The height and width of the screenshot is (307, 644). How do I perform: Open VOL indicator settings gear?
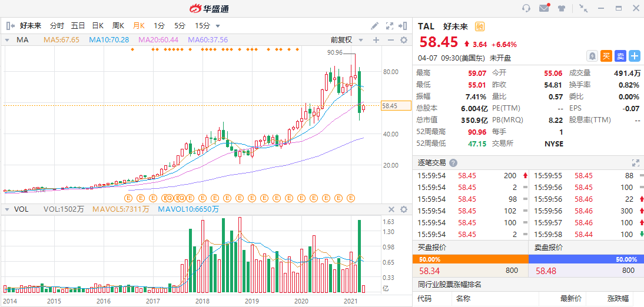[404, 209]
